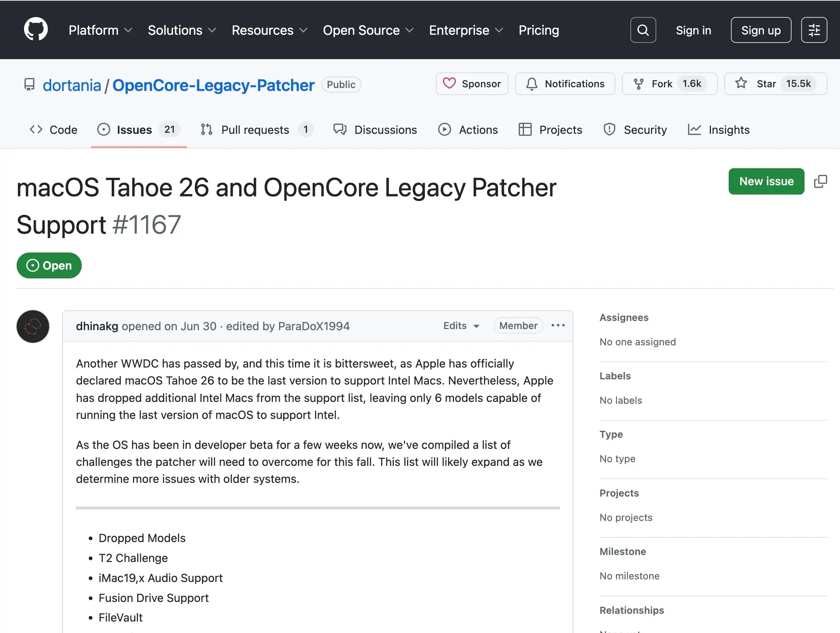Image resolution: width=840 pixels, height=633 pixels.
Task: Click the green New issue button
Action: (766, 182)
